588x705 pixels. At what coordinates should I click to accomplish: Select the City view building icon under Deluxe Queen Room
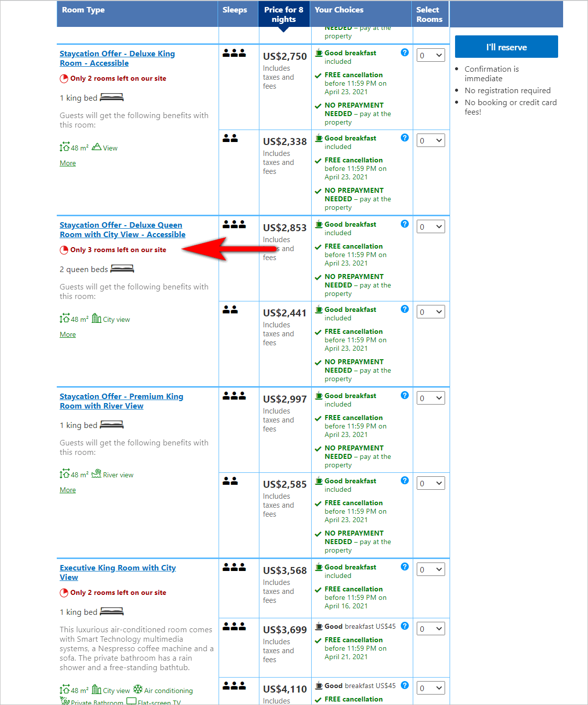(98, 319)
